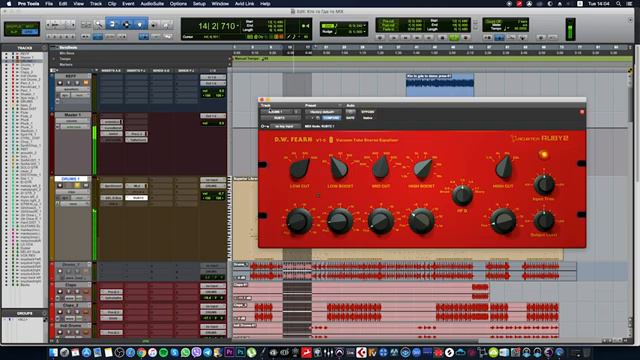This screenshot has width=640, height=360.
Task: Open the AudioSuite menu
Action: pyautogui.click(x=152, y=4)
